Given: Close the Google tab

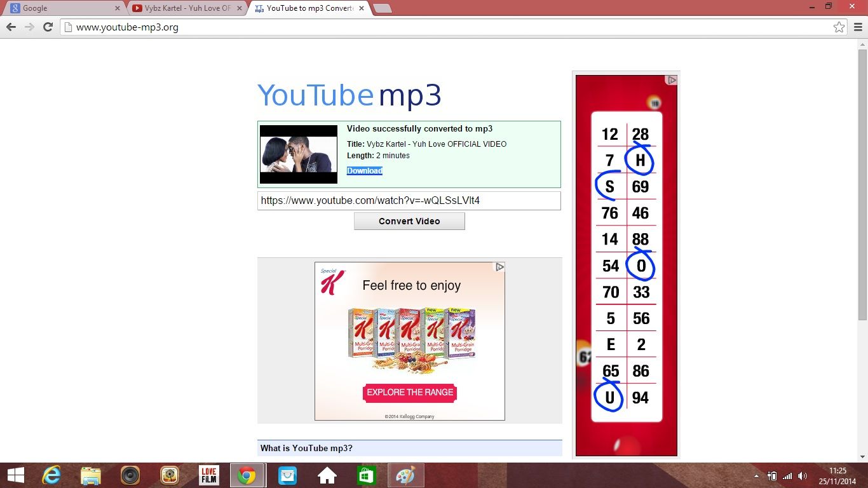Looking at the screenshot, I should point(117,8).
